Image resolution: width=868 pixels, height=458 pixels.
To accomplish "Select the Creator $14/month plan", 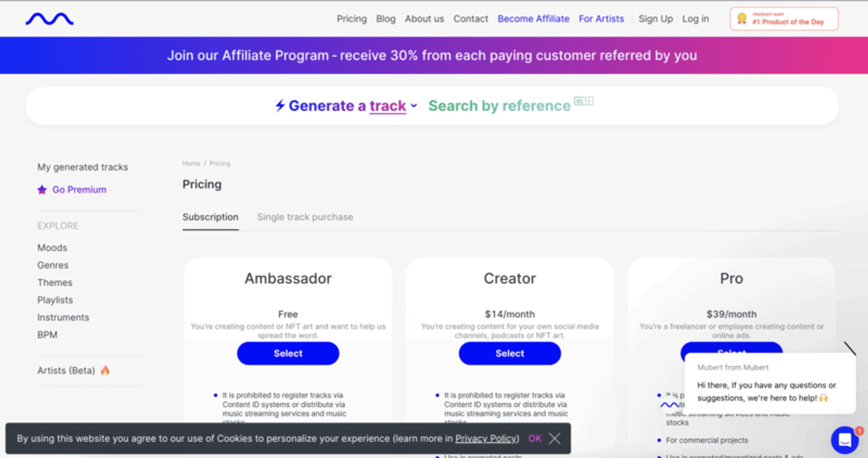I will coord(510,353).
